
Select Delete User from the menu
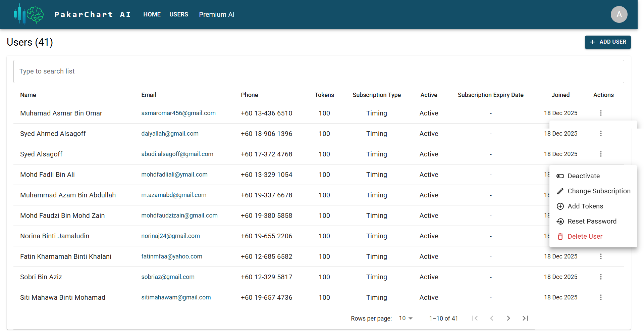pyautogui.click(x=585, y=236)
